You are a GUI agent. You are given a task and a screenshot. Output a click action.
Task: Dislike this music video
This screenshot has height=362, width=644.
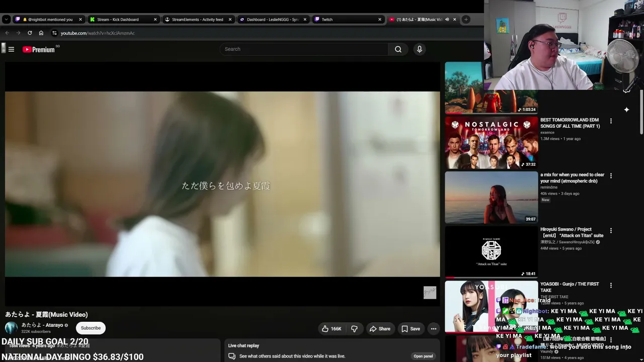(354, 329)
